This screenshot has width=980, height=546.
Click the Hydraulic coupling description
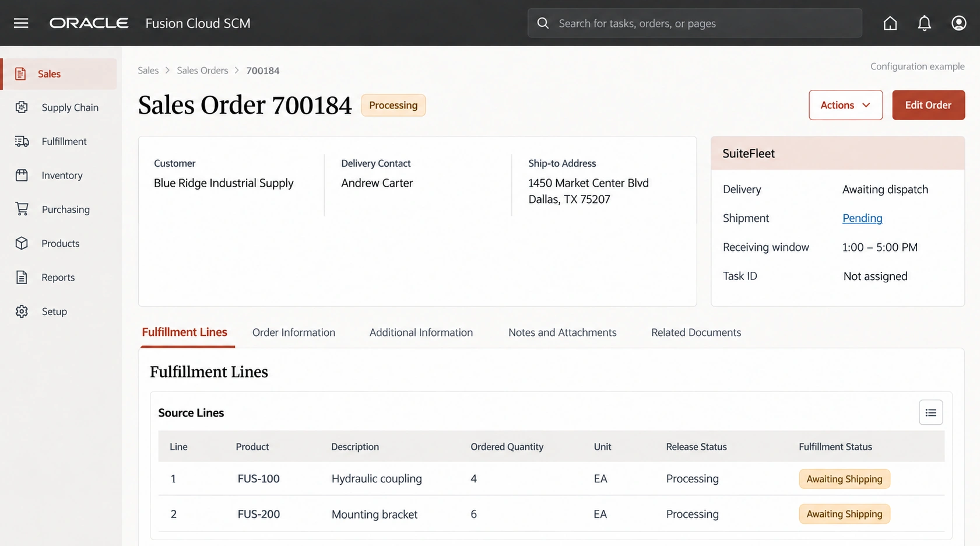pyautogui.click(x=377, y=479)
